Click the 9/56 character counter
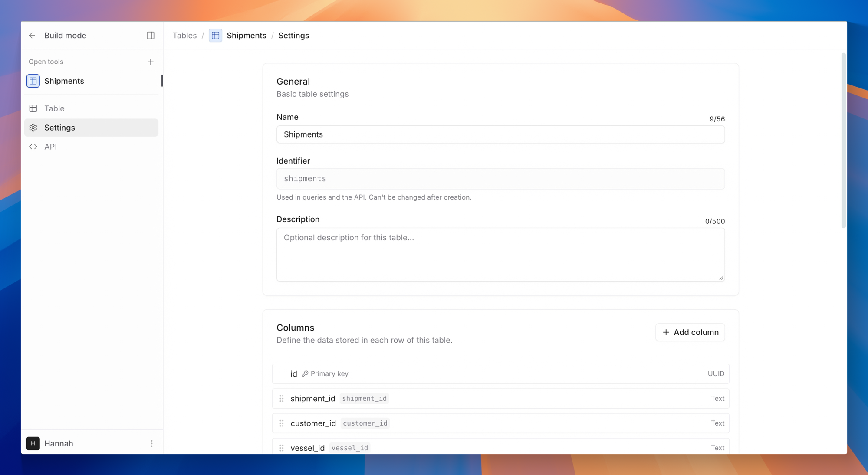The image size is (868, 475). [717, 119]
